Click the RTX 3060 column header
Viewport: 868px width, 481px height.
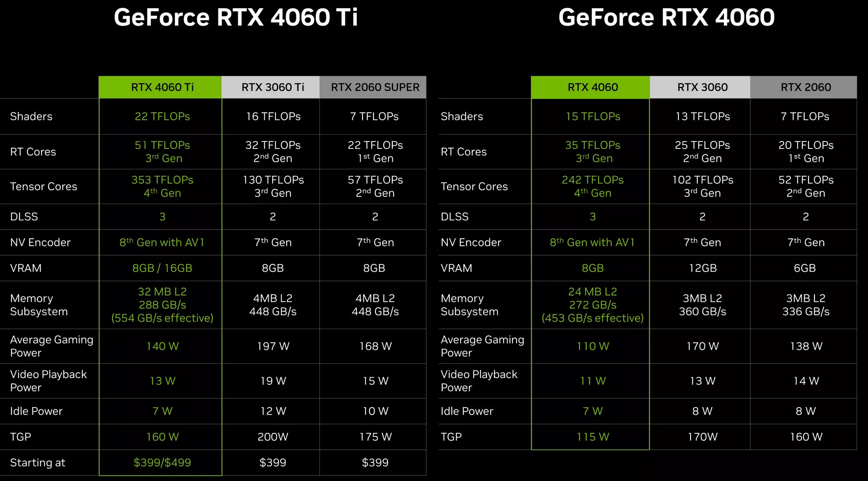[702, 87]
